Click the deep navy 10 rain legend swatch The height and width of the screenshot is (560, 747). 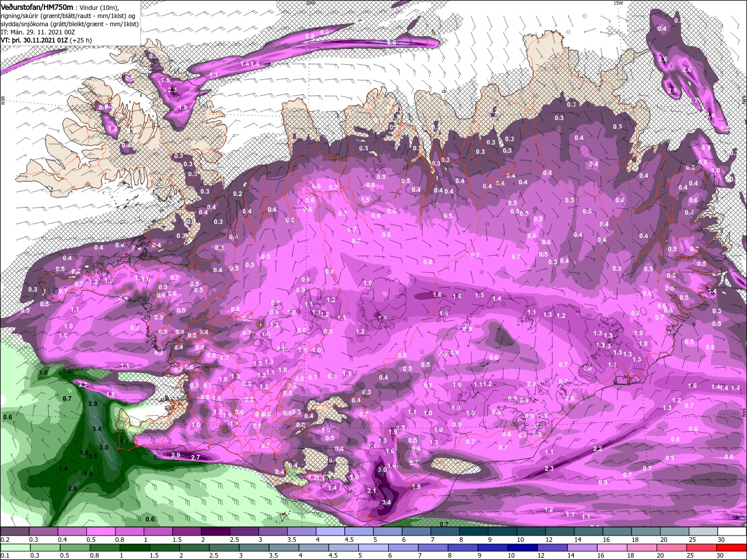[522, 548]
